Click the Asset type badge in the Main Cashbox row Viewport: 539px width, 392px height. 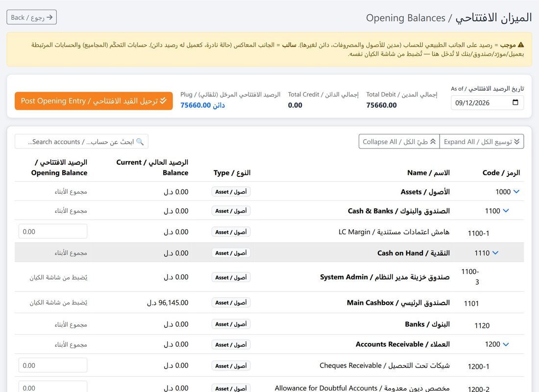tap(231, 303)
